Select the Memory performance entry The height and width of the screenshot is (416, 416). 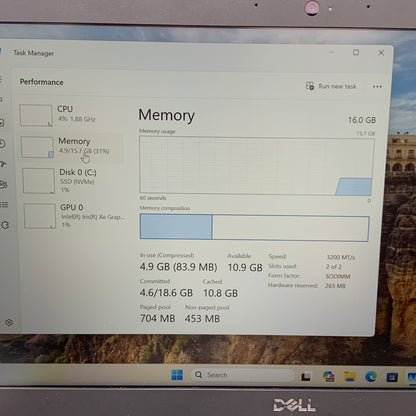coord(71,147)
